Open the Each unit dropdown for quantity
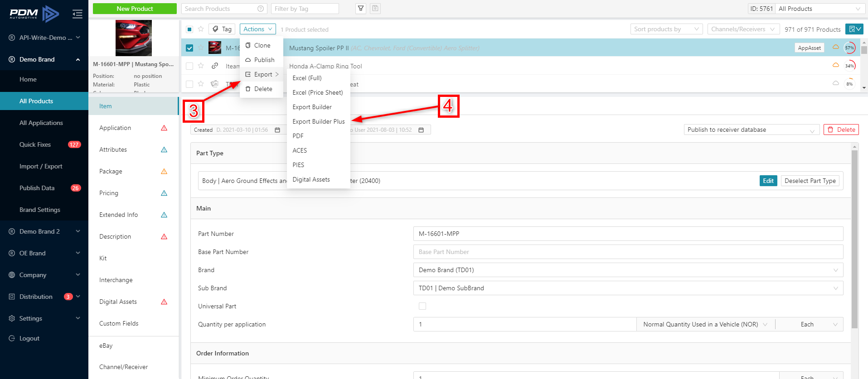Screen dimensions: 868x379 click(810, 324)
